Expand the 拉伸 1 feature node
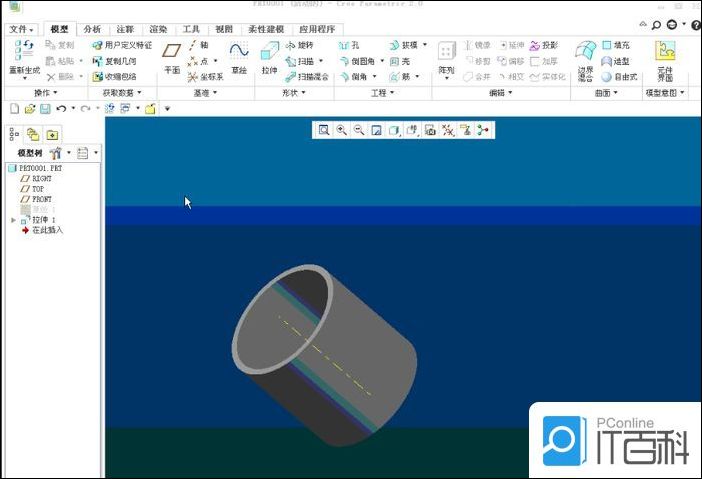The height and width of the screenshot is (479, 702). tap(13, 219)
